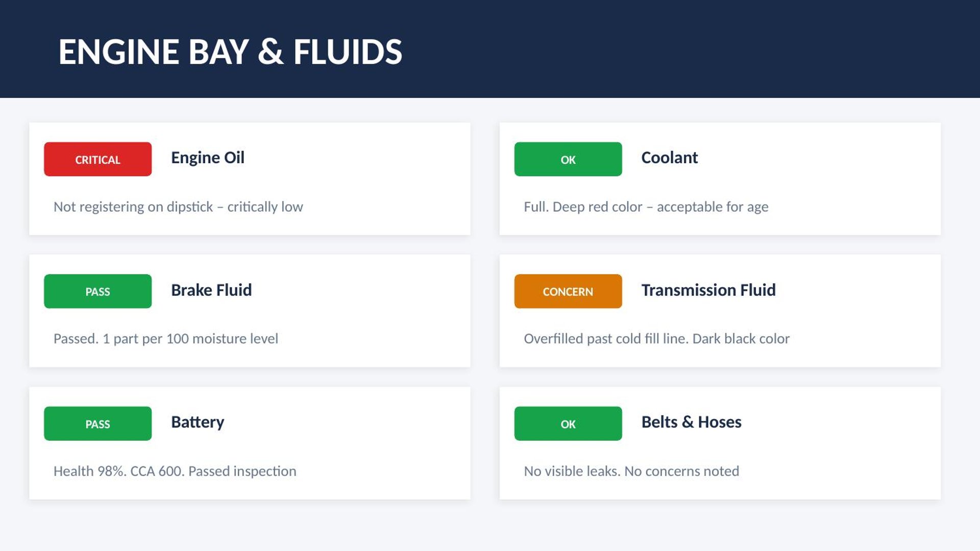
Task: Click the Brake Fluid heading
Action: (x=211, y=290)
